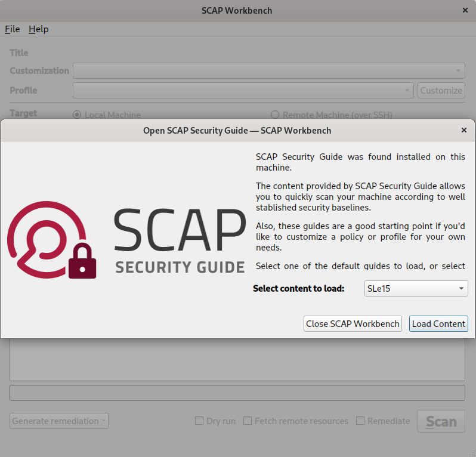Expand the Generate remediation dropdown

(x=59, y=421)
